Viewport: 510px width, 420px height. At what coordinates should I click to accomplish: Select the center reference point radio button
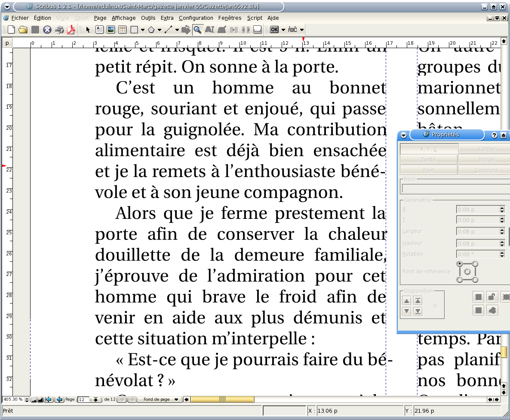pyautogui.click(x=467, y=272)
